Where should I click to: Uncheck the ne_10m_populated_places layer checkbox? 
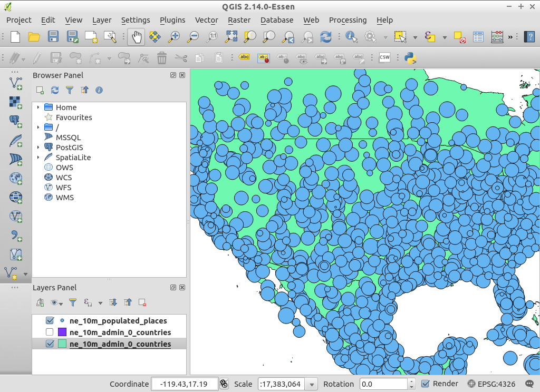pyautogui.click(x=50, y=320)
